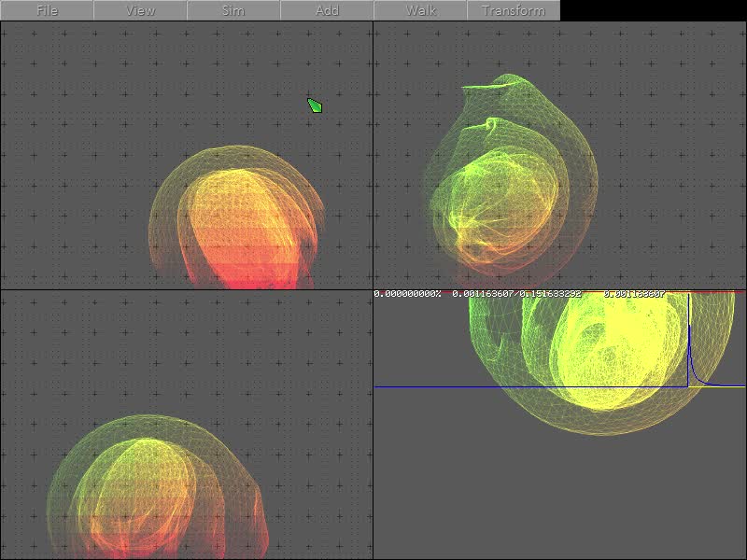Open the File menu

point(47,10)
